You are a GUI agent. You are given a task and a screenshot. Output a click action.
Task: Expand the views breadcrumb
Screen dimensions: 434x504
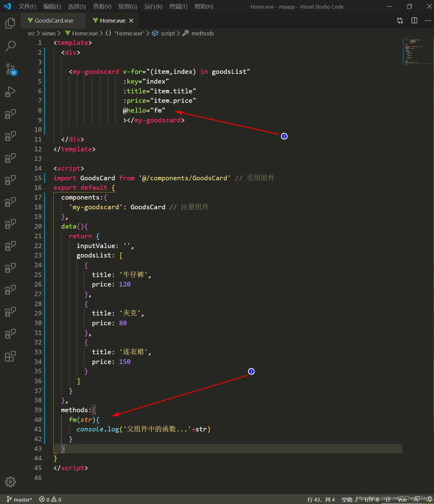(x=49, y=33)
